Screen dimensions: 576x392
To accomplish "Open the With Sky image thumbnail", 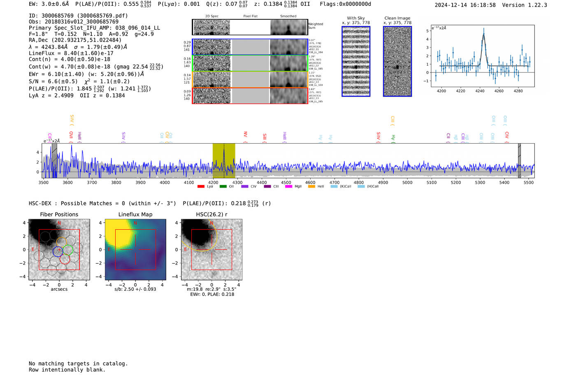I will click(x=356, y=61).
